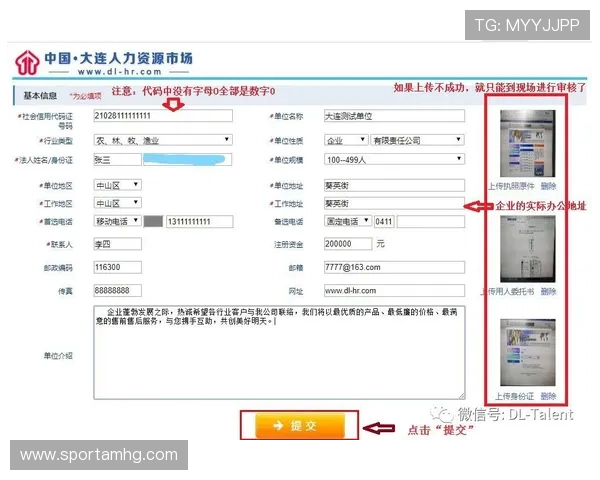Click the 单位名称 field with 大连测试单位
The image size is (600, 480).
click(x=394, y=116)
